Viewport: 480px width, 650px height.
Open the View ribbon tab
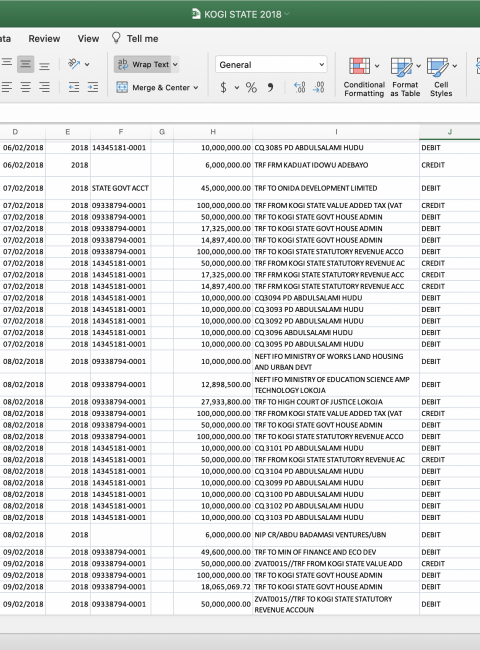[88, 39]
